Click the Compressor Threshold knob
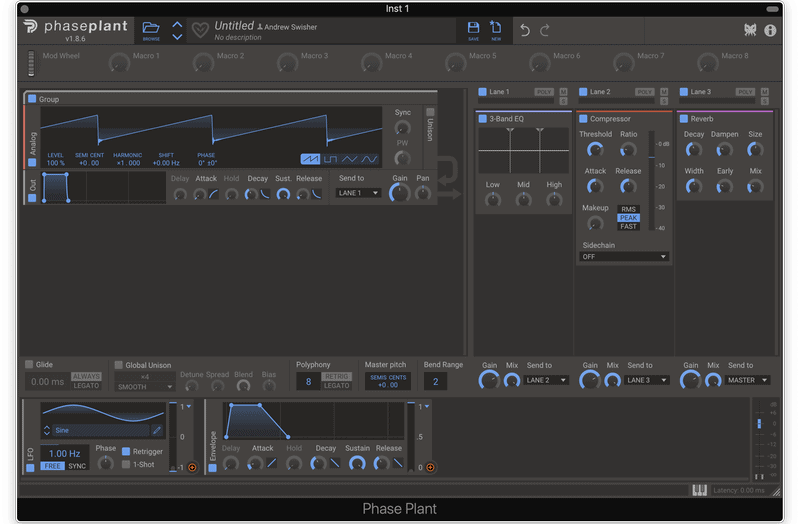800x524 pixels. click(x=595, y=149)
